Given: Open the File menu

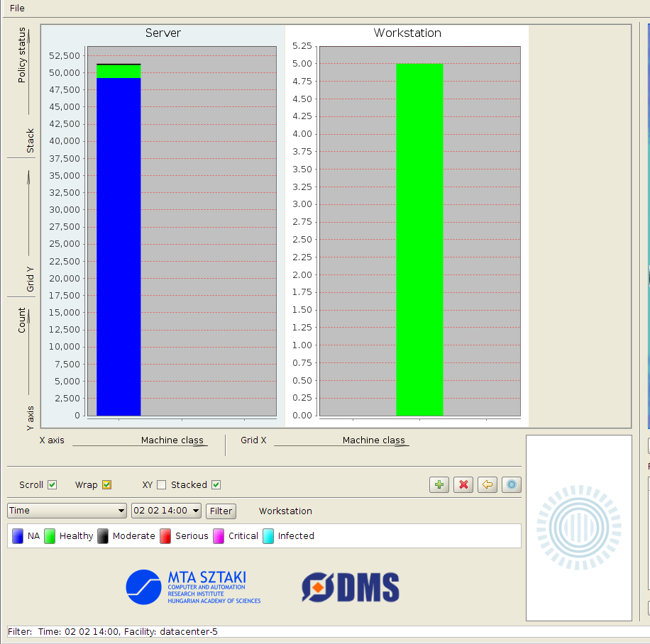Looking at the screenshot, I should 17,9.
